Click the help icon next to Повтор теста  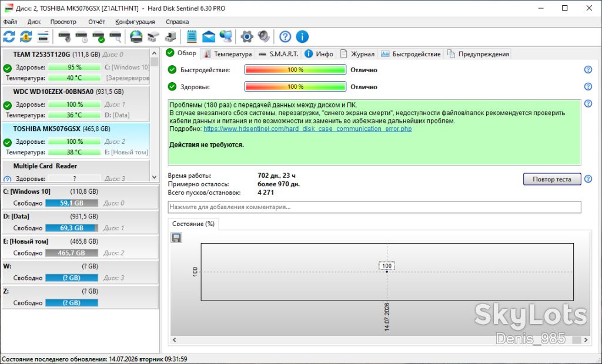[x=588, y=178]
